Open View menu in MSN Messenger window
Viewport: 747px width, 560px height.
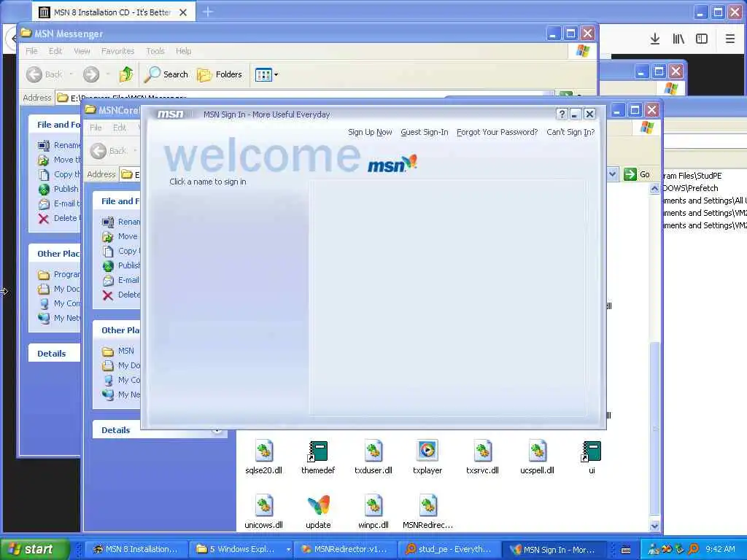[x=82, y=51]
